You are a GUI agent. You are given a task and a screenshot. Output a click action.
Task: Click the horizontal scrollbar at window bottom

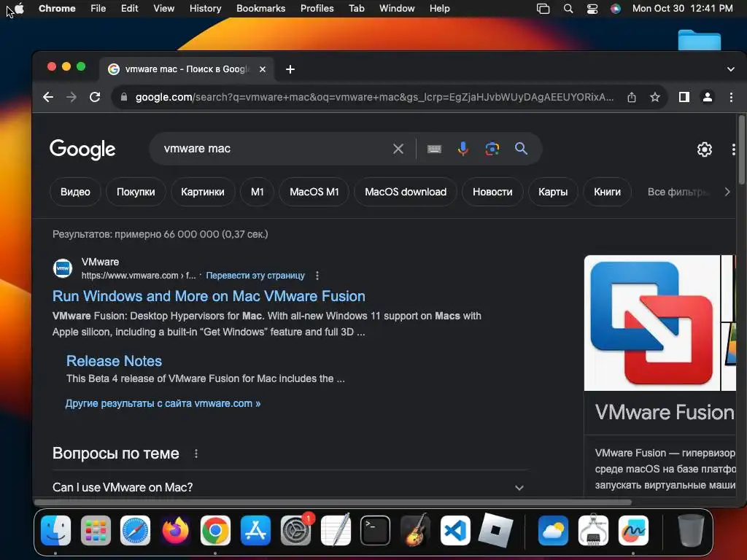click(x=333, y=502)
